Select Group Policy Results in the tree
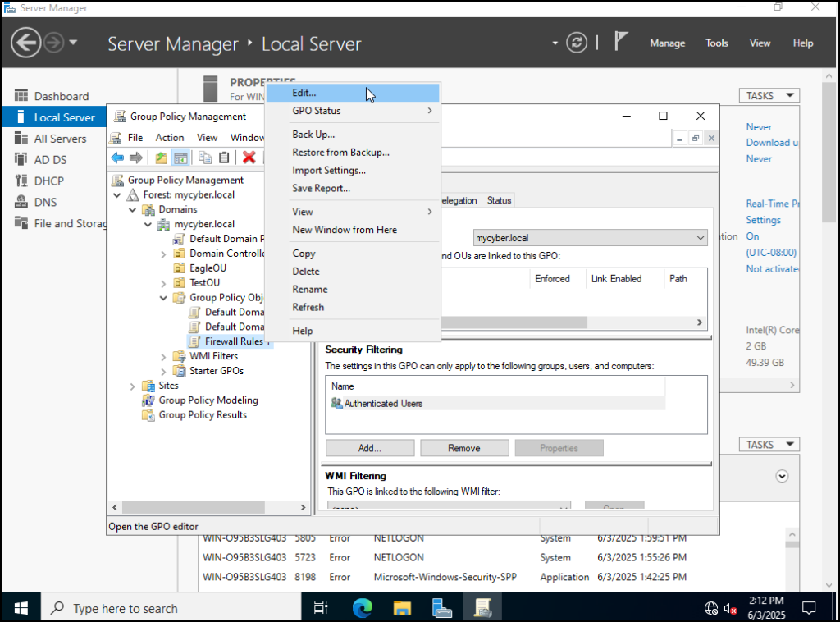The width and height of the screenshot is (840, 622). pos(203,415)
